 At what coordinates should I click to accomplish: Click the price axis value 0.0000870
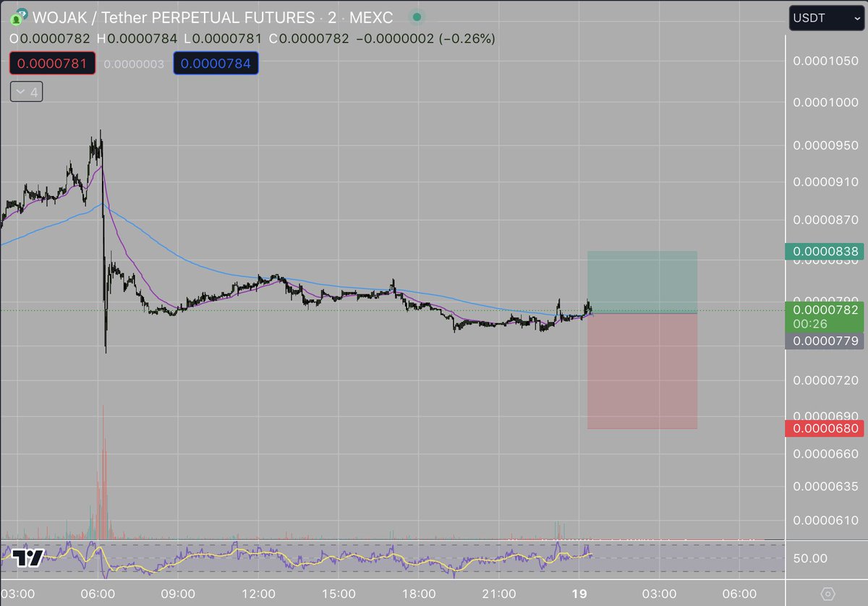pos(825,218)
